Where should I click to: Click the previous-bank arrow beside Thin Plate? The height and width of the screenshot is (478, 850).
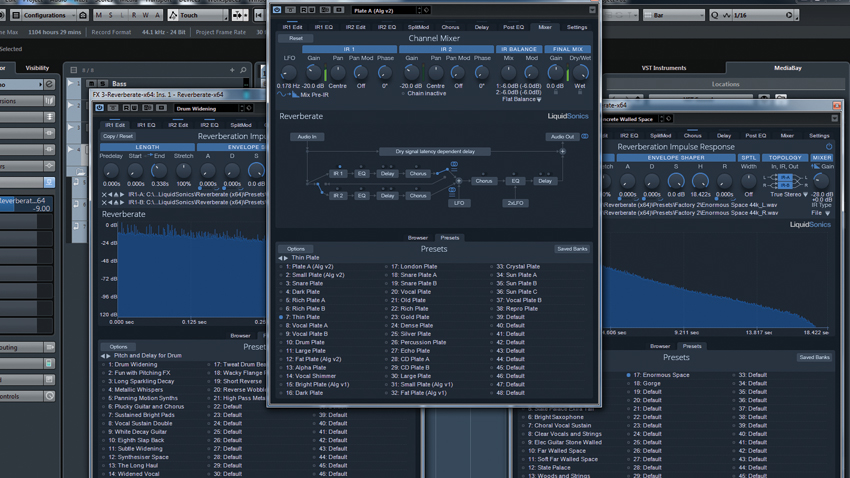[x=281, y=258]
